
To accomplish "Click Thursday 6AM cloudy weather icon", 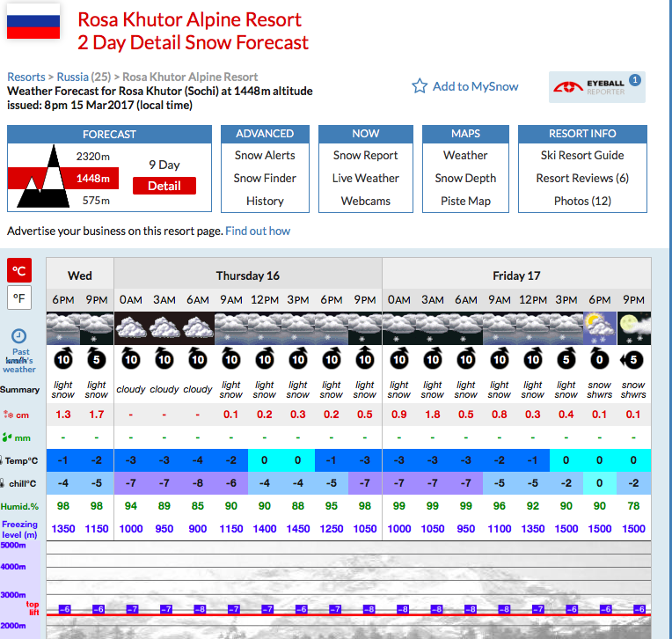I will tap(198, 328).
